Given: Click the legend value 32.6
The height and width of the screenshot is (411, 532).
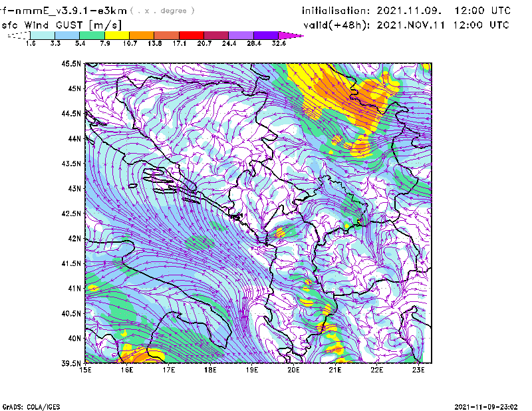Looking at the screenshot, I should pos(279,43).
